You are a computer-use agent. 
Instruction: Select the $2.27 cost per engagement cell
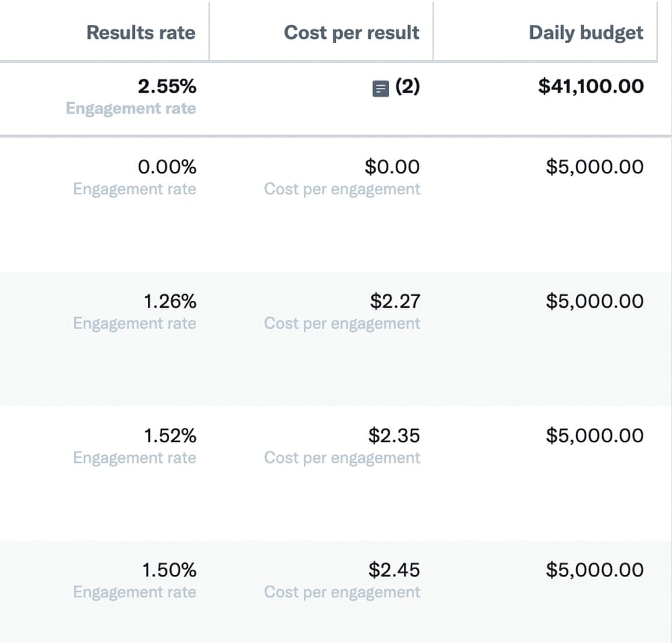394,301
